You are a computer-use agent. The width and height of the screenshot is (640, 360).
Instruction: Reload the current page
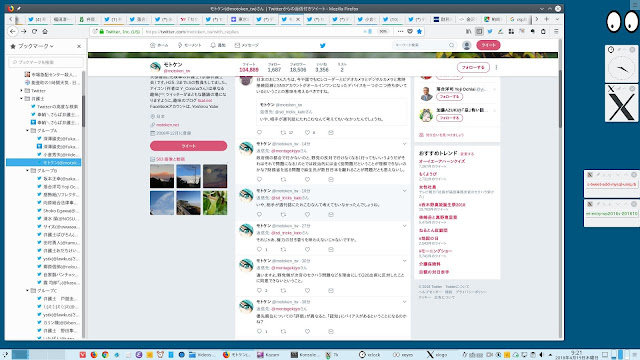pyautogui.click(x=34, y=31)
